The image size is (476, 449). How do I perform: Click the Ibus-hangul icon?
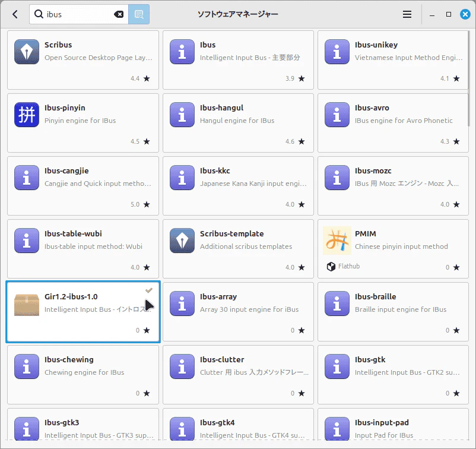point(182,115)
